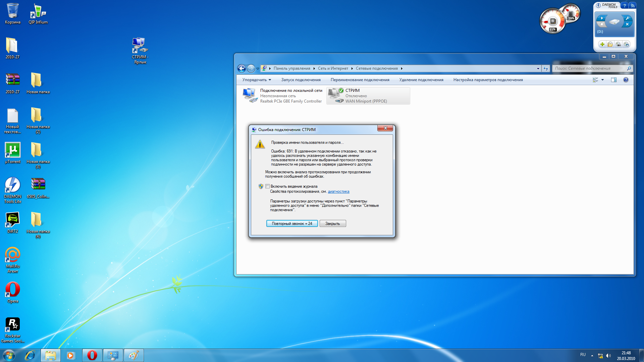Click the change view icon in explorer toolbar
644x362 pixels.
(595, 80)
